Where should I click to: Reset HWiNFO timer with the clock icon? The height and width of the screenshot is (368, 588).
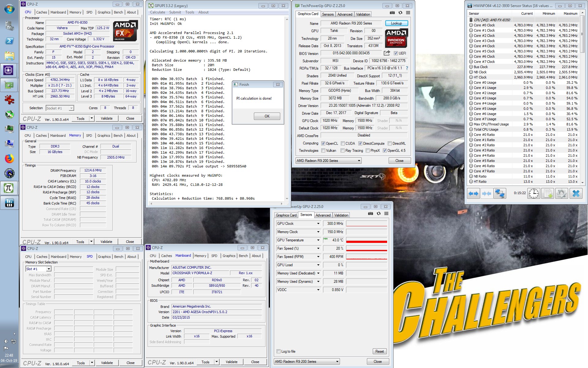point(534,194)
